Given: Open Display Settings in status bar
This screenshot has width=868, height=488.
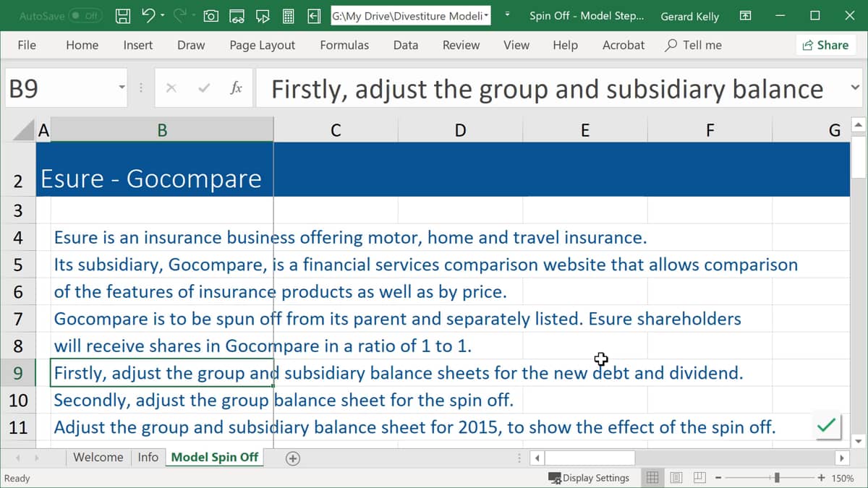Looking at the screenshot, I should [590, 478].
